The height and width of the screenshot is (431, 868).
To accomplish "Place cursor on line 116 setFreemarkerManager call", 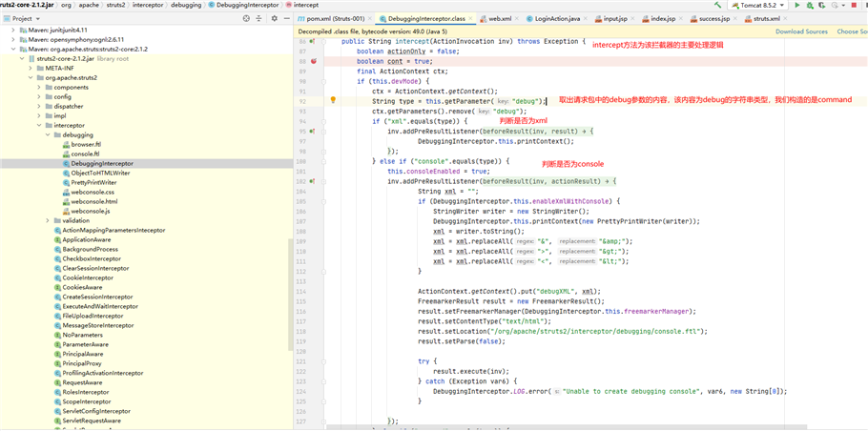I will pyautogui.click(x=557, y=311).
